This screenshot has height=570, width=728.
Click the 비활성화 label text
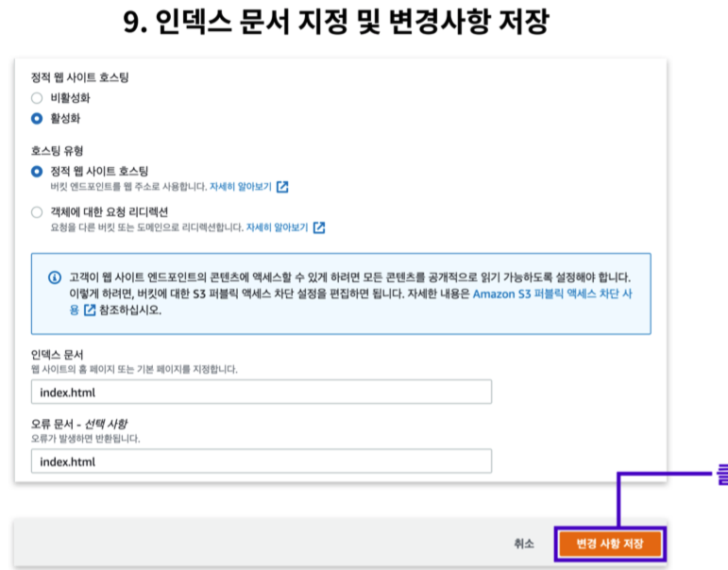coord(70,98)
